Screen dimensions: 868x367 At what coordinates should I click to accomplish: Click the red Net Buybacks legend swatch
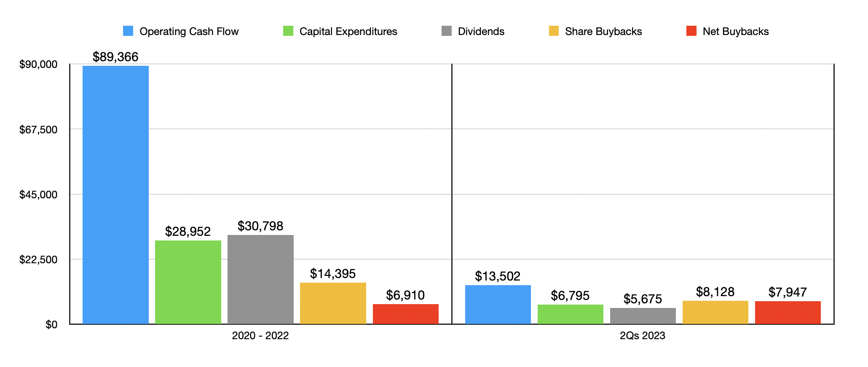[691, 31]
